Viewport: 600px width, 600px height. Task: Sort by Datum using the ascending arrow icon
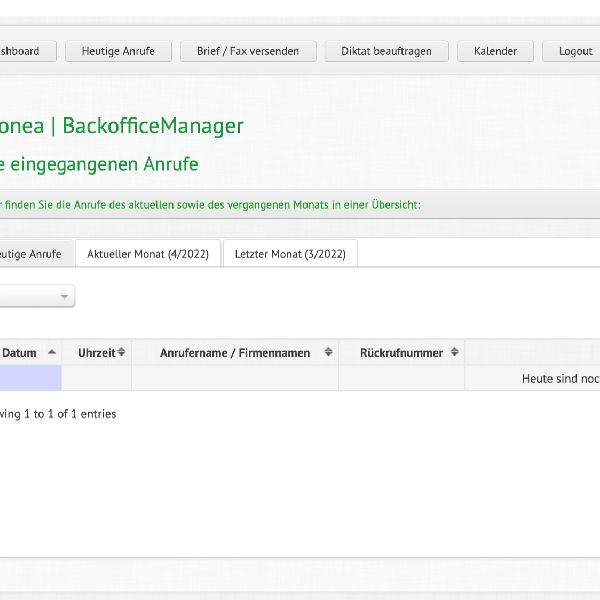[x=52, y=352]
